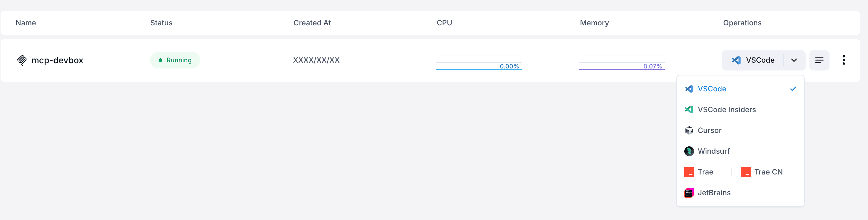The height and width of the screenshot is (220, 868).
Task: Click the Windsurf icon
Action: 690,151
